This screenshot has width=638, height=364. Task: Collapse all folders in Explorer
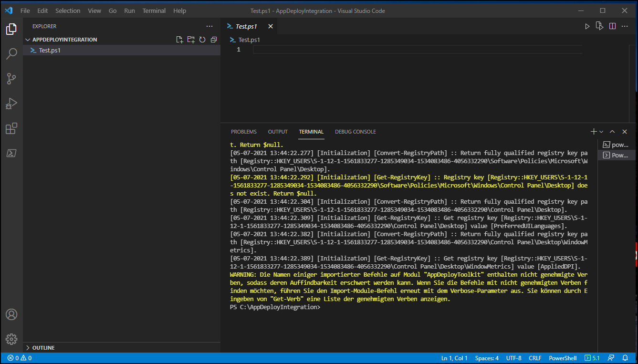click(x=214, y=40)
